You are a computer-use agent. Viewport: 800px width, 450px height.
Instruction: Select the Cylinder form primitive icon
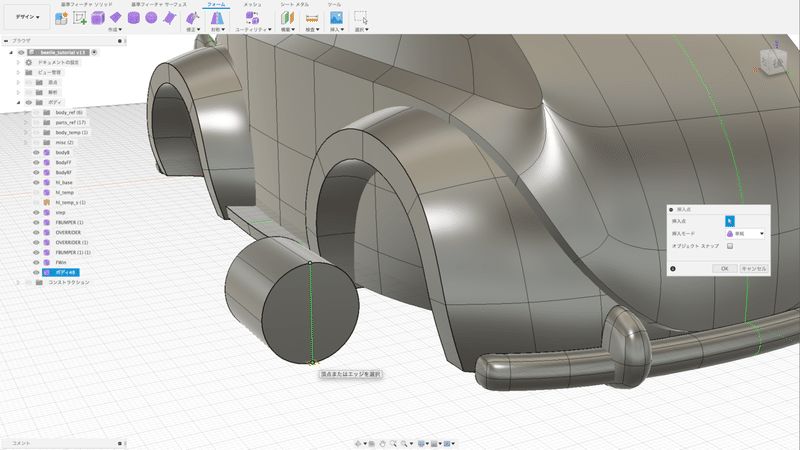pyautogui.click(x=133, y=17)
